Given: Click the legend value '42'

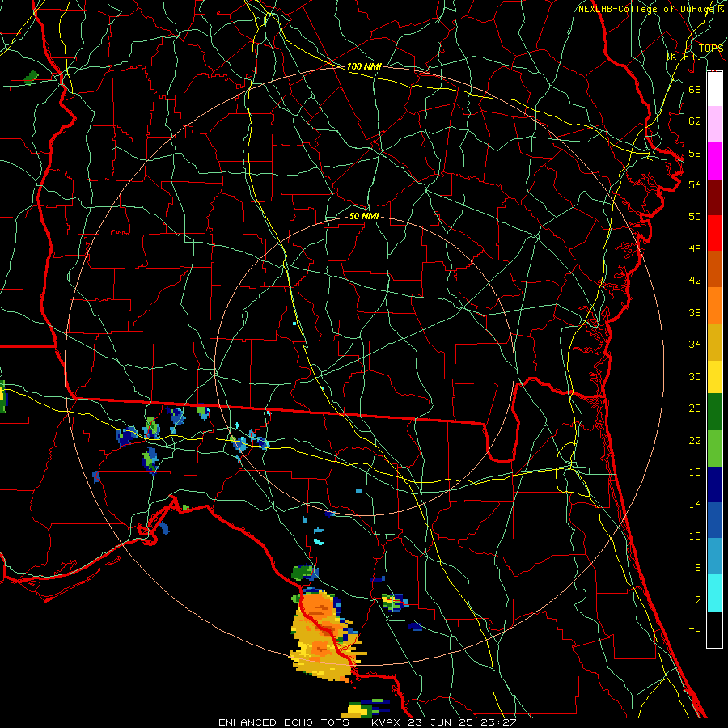Looking at the screenshot, I should pos(695,281).
